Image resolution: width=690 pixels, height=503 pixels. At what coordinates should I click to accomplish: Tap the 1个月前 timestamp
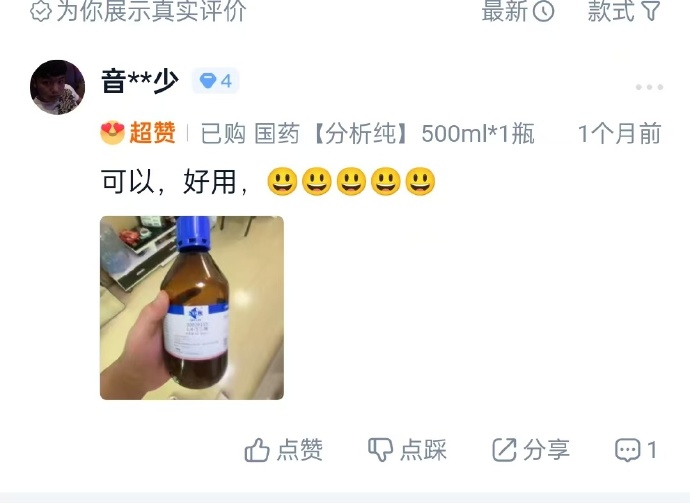pos(620,133)
